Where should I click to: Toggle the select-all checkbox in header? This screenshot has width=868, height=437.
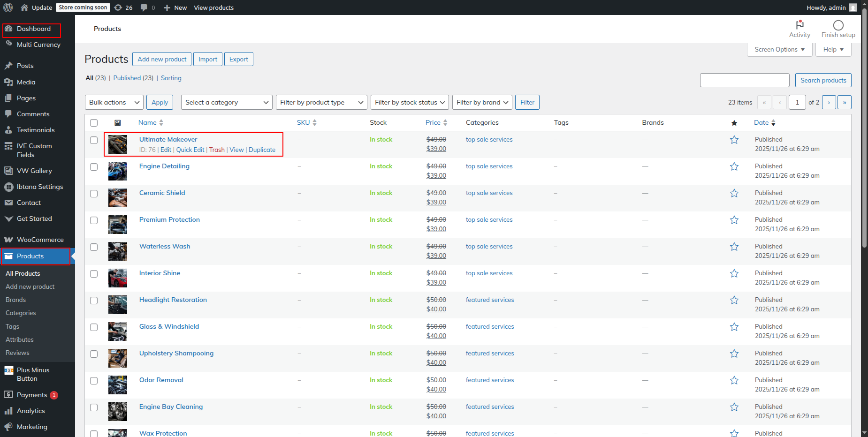coord(94,123)
